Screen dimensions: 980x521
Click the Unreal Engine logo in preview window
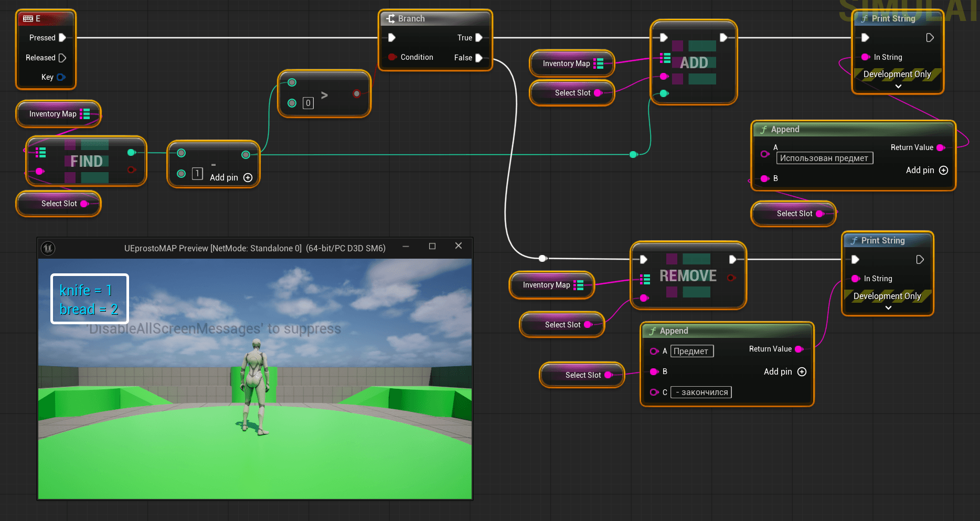(x=48, y=248)
